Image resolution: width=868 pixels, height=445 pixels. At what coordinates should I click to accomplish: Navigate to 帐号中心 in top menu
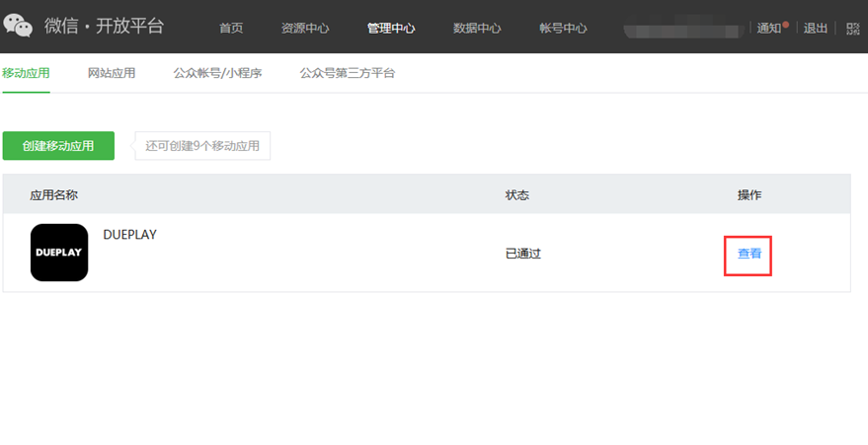tap(563, 28)
